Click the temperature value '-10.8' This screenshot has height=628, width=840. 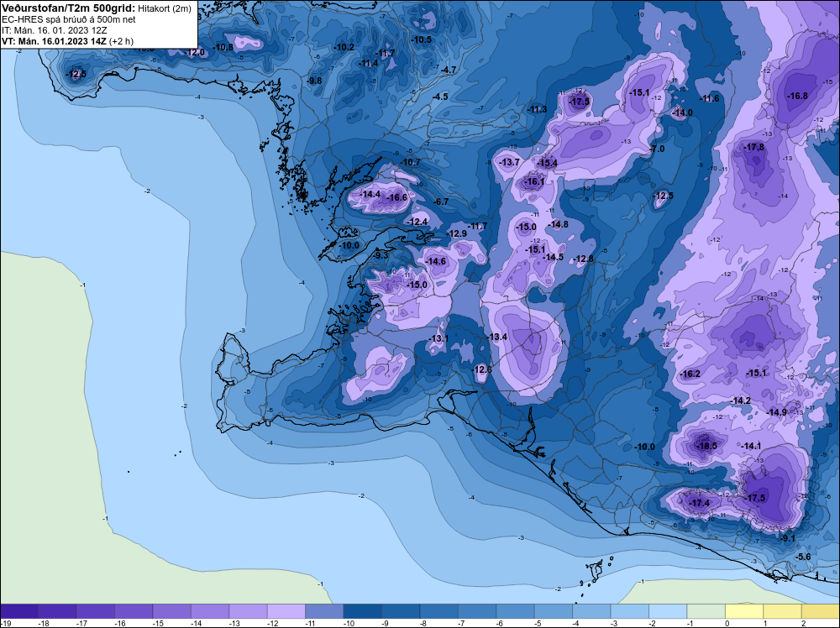pyautogui.click(x=223, y=47)
